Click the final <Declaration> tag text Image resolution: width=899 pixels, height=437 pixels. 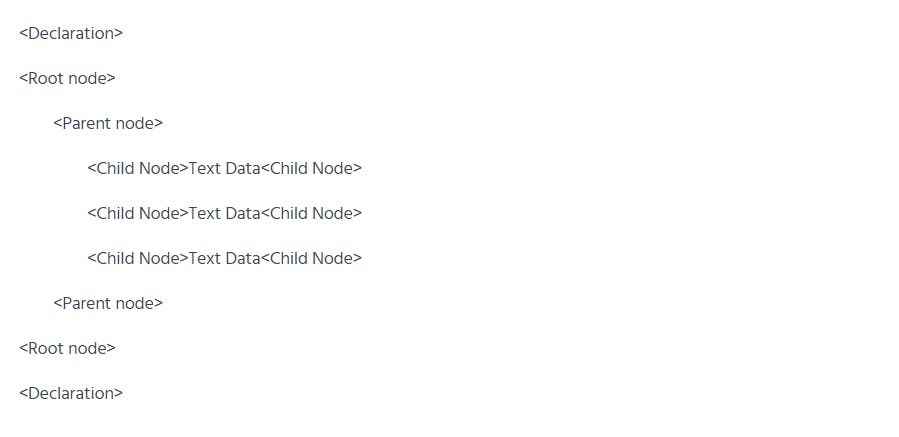(x=71, y=393)
